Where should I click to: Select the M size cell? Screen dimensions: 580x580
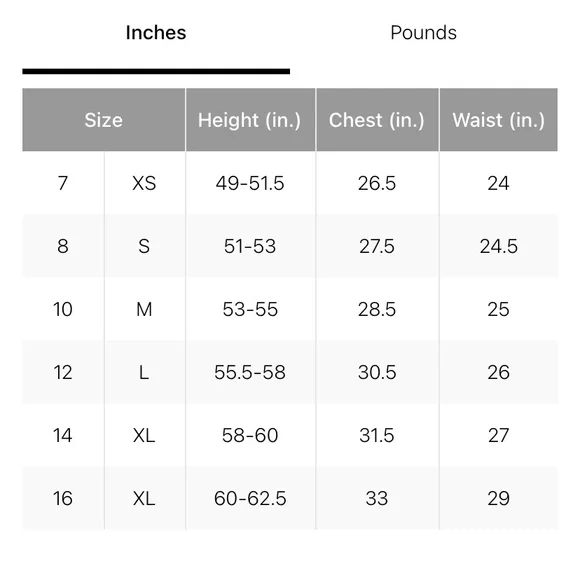tap(144, 309)
